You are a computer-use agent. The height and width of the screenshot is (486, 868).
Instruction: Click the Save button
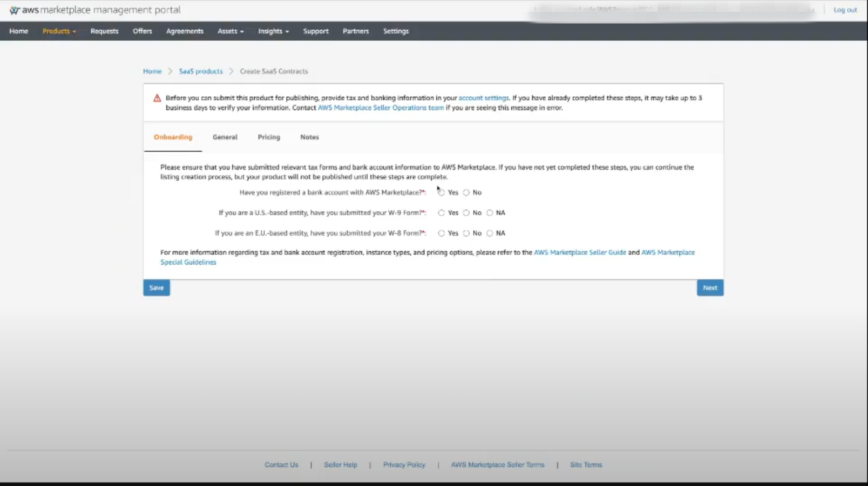[156, 288]
